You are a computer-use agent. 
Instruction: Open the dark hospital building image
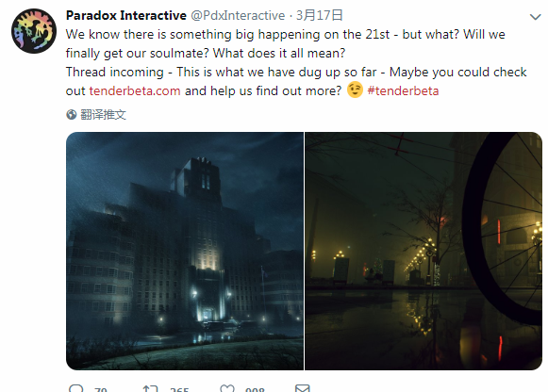[x=185, y=251]
